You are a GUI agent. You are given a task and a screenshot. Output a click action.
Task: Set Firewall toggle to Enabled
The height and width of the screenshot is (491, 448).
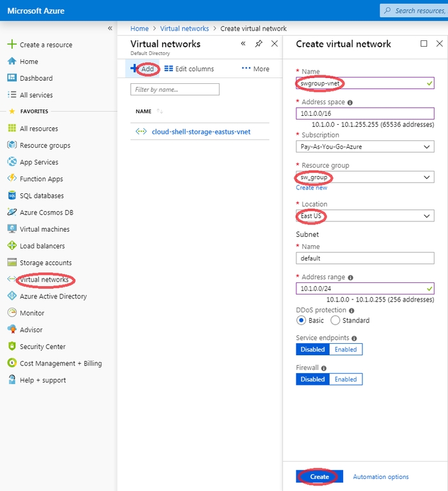tap(346, 379)
